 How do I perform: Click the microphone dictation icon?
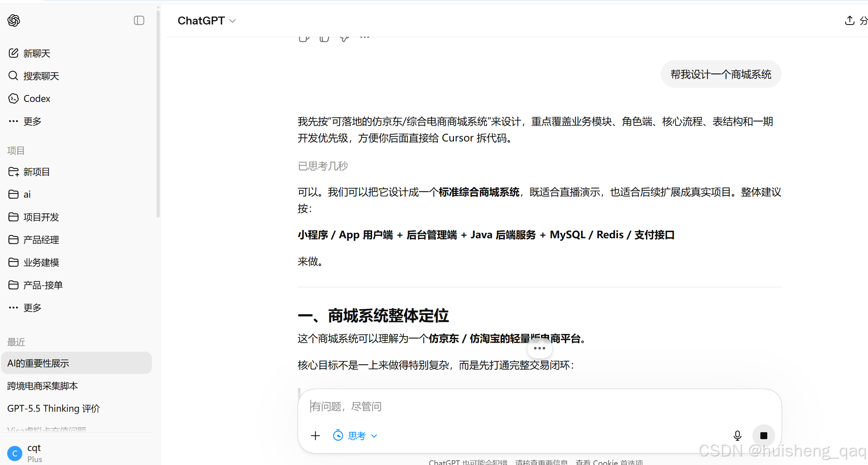[x=737, y=435]
